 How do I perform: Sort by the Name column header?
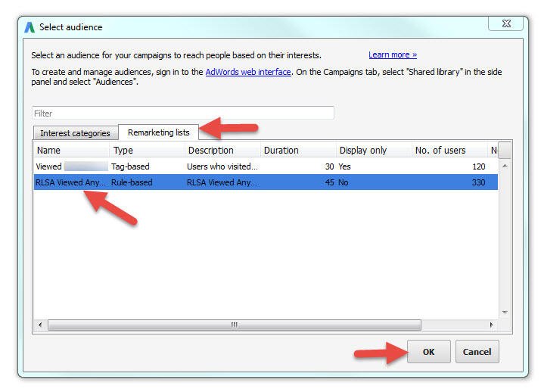(x=71, y=151)
